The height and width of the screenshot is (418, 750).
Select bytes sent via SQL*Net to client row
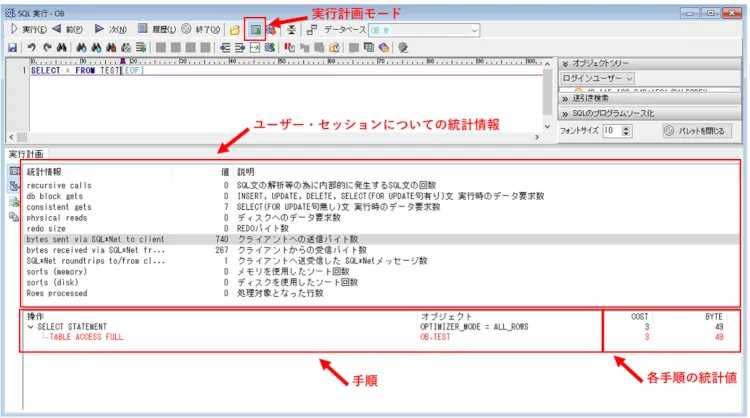pos(381,239)
